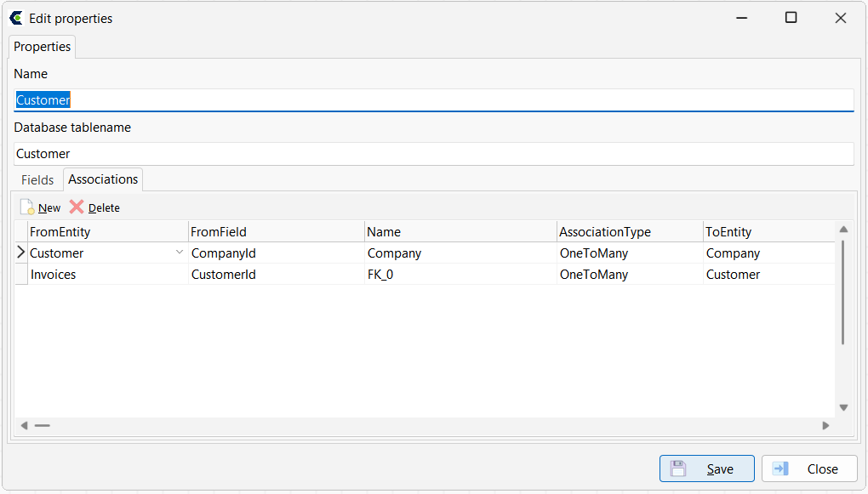Select OneToMany cell in the Invoices row
This screenshot has height=494, width=868.
pos(630,275)
